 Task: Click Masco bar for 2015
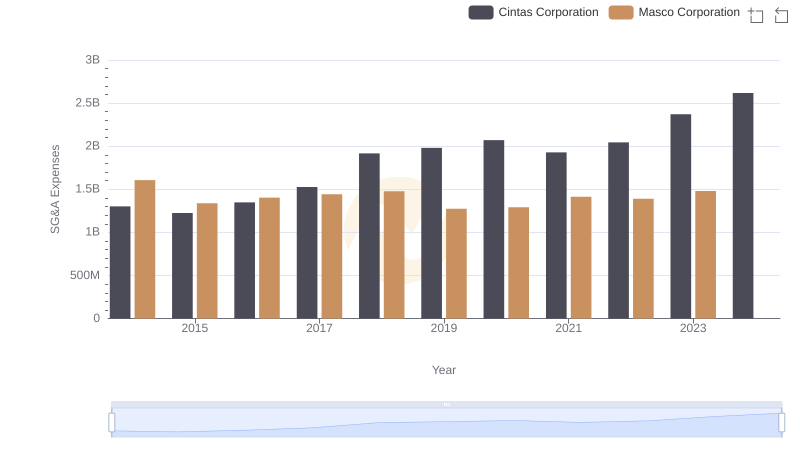pos(207,261)
